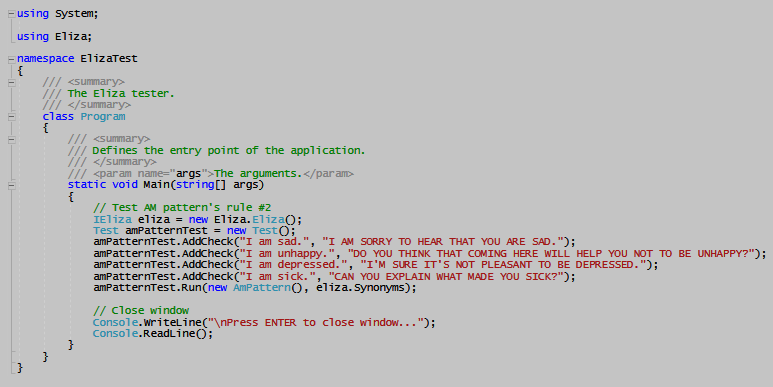Click the string starting "DO YOU THINK THAT COMING HERE"
Image resolution: width=773 pixels, height=387 pixels.
click(x=552, y=254)
